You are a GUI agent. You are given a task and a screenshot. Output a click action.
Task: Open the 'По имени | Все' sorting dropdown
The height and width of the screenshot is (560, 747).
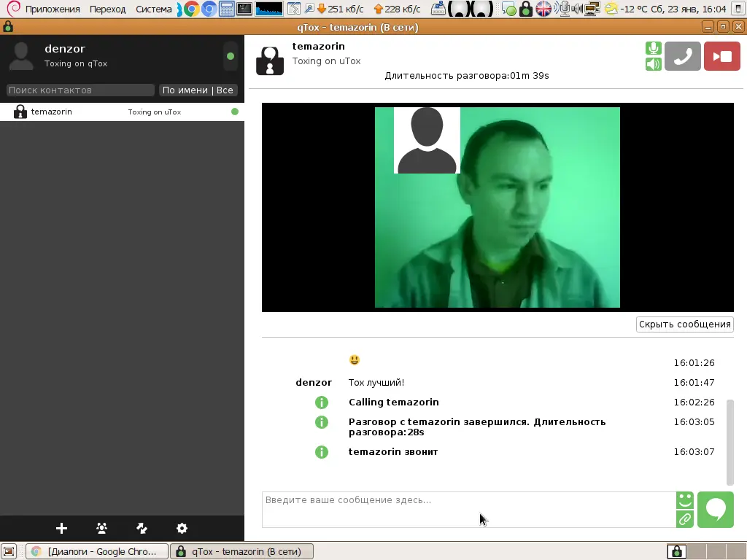tap(198, 90)
